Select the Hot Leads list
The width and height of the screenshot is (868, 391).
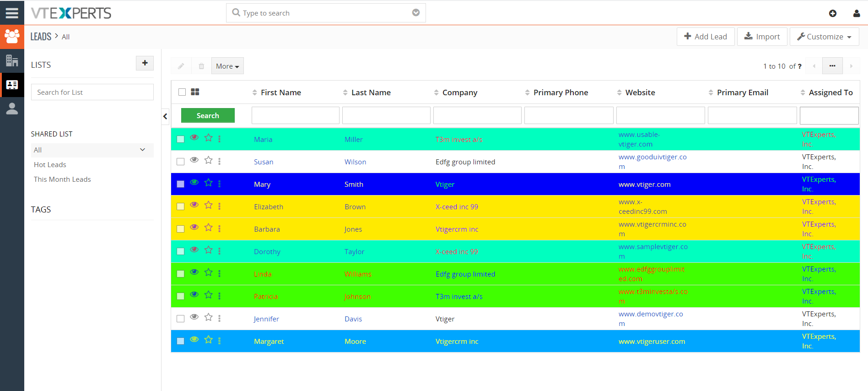click(x=50, y=165)
